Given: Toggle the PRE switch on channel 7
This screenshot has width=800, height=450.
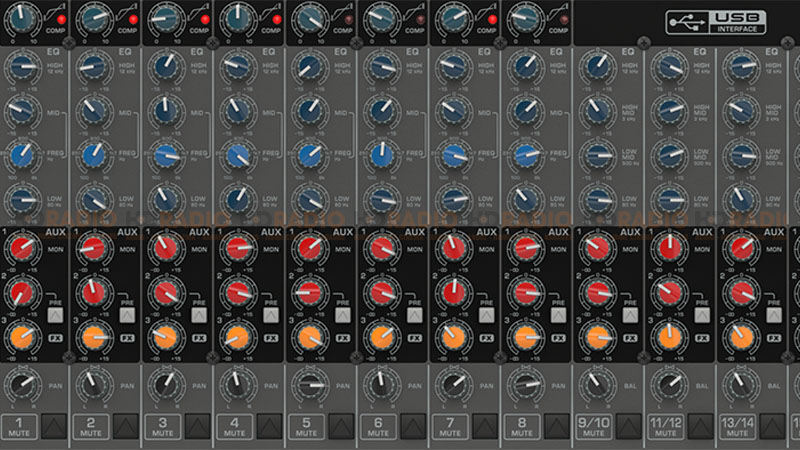Looking at the screenshot, I should click(487, 315).
